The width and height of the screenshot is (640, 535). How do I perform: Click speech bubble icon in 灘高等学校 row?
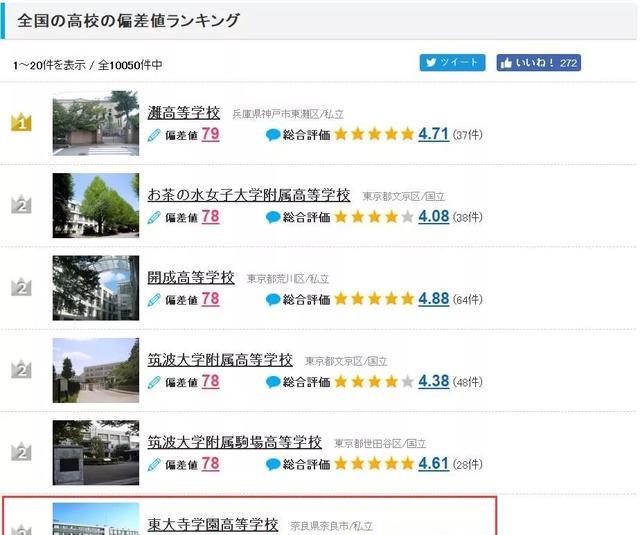click(x=273, y=135)
